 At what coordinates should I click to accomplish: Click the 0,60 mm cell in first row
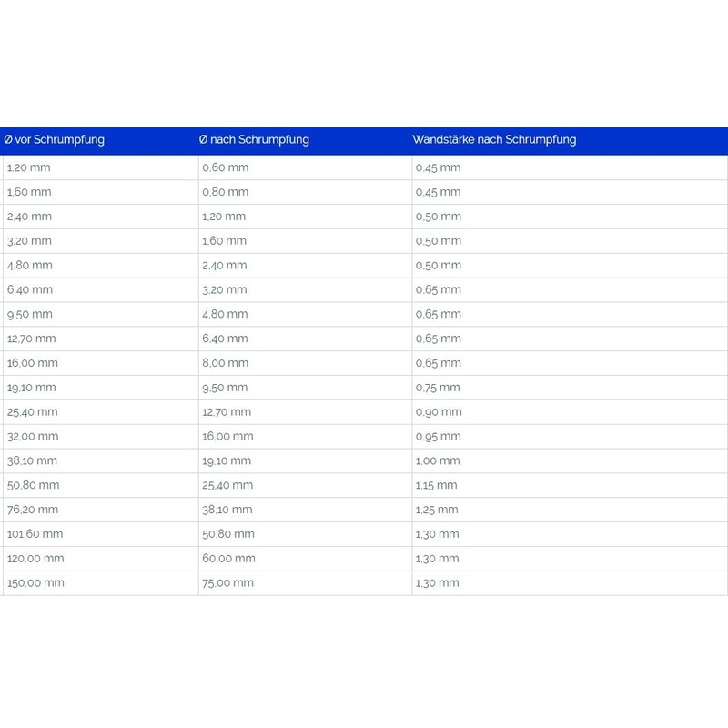click(225, 167)
